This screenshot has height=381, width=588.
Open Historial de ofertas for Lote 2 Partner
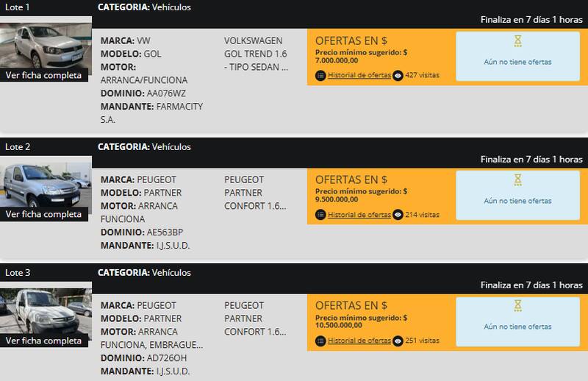coord(359,215)
